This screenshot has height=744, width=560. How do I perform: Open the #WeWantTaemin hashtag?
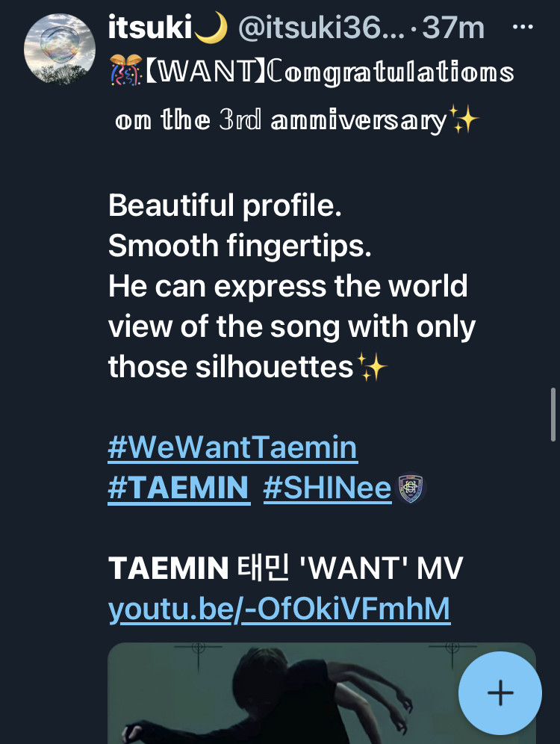(233, 447)
